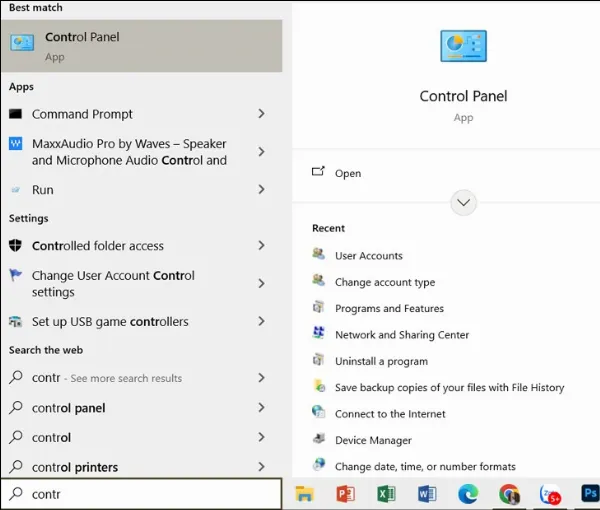Expand Controlled folder access arrow

(261, 245)
